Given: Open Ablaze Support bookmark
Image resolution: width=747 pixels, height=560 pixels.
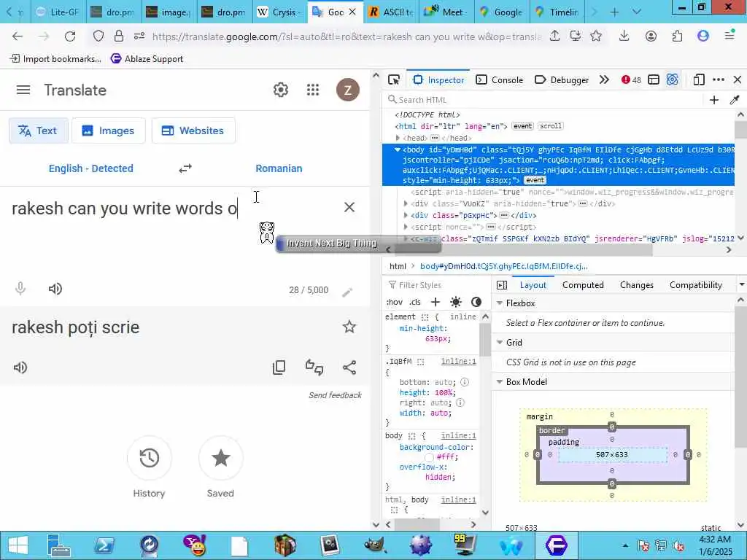Looking at the screenshot, I should (147, 58).
